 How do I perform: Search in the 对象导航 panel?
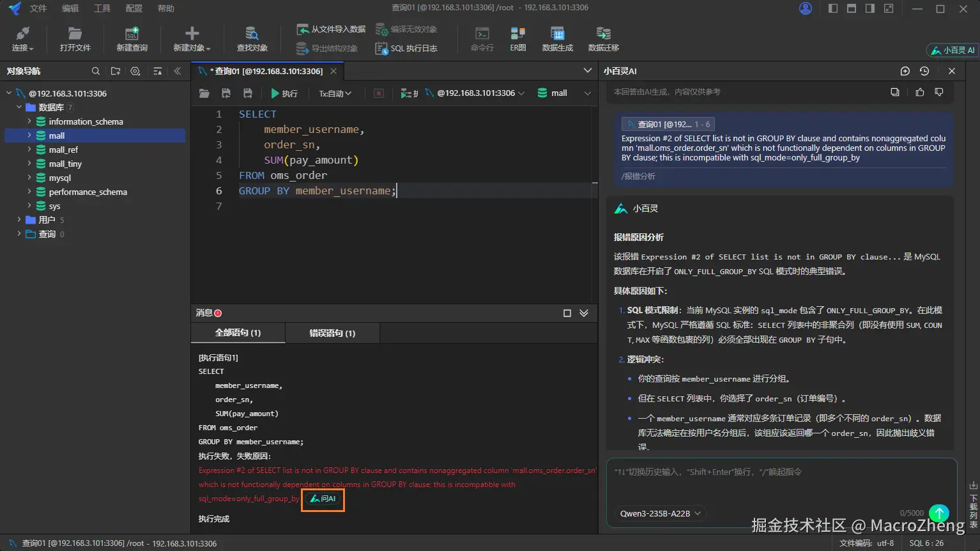click(96, 71)
